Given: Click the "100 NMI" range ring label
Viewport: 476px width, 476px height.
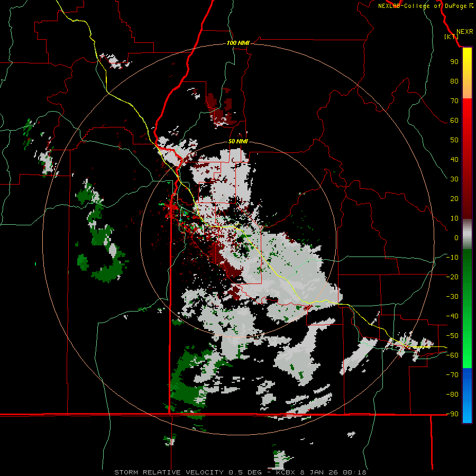Looking at the screenshot, I should click(238, 43).
